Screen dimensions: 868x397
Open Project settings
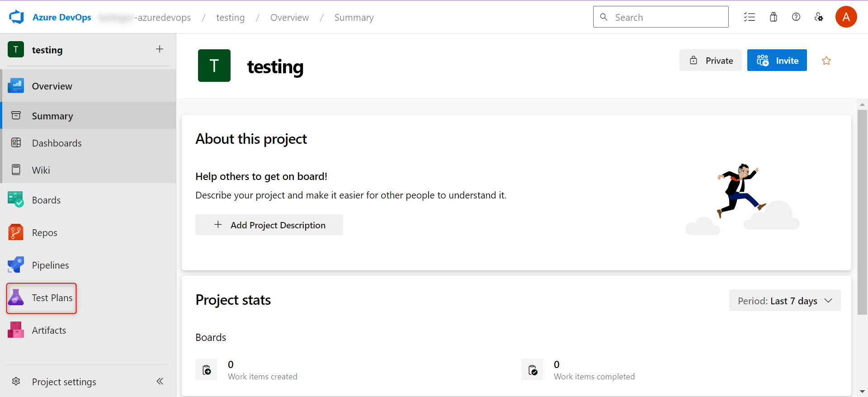click(64, 382)
